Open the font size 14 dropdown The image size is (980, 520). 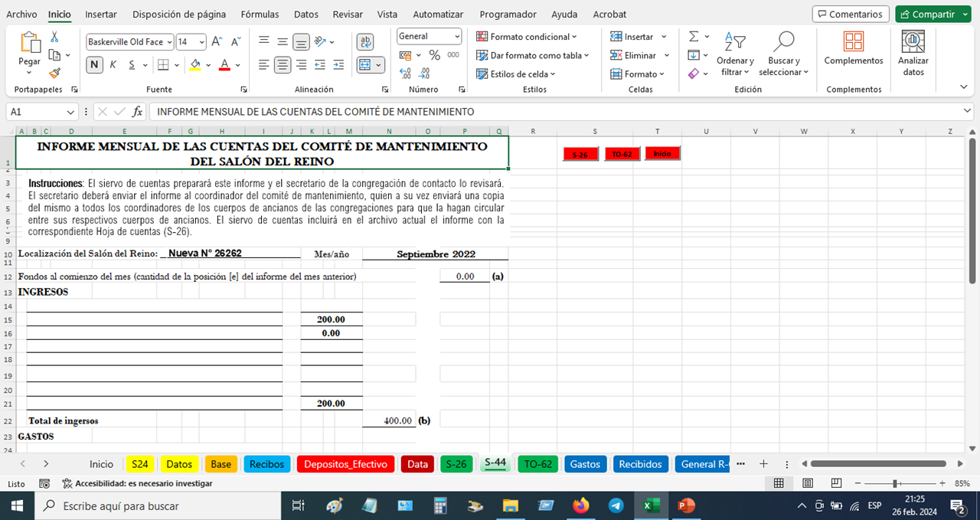pyautogui.click(x=202, y=41)
